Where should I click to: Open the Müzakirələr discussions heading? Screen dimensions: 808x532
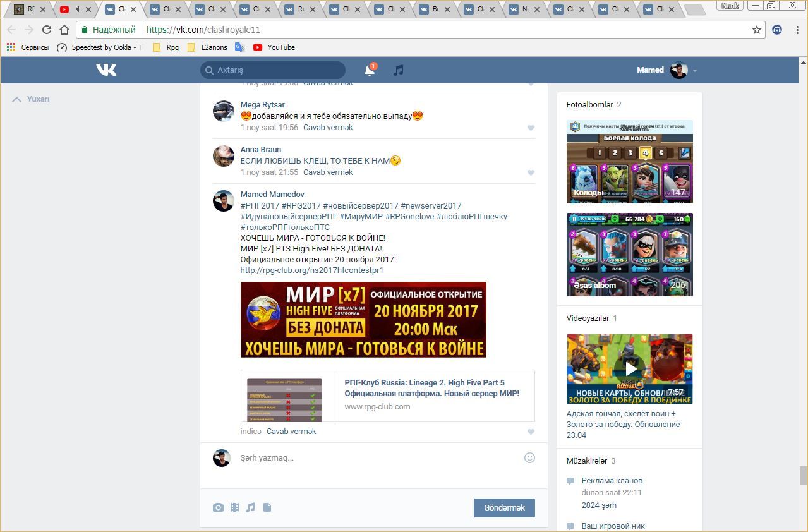(x=587, y=461)
